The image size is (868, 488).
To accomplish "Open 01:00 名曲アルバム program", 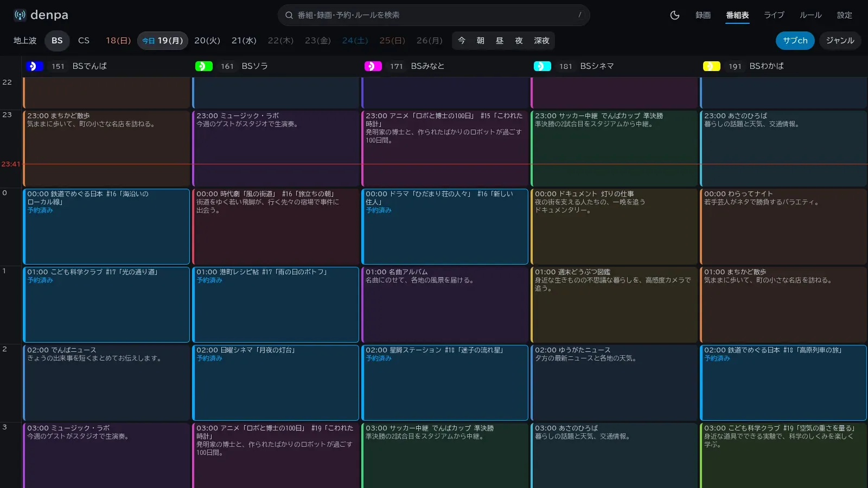I will pos(445,305).
